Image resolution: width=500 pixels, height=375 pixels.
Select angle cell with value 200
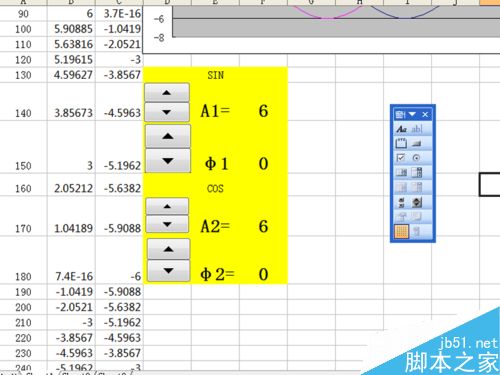(23, 307)
